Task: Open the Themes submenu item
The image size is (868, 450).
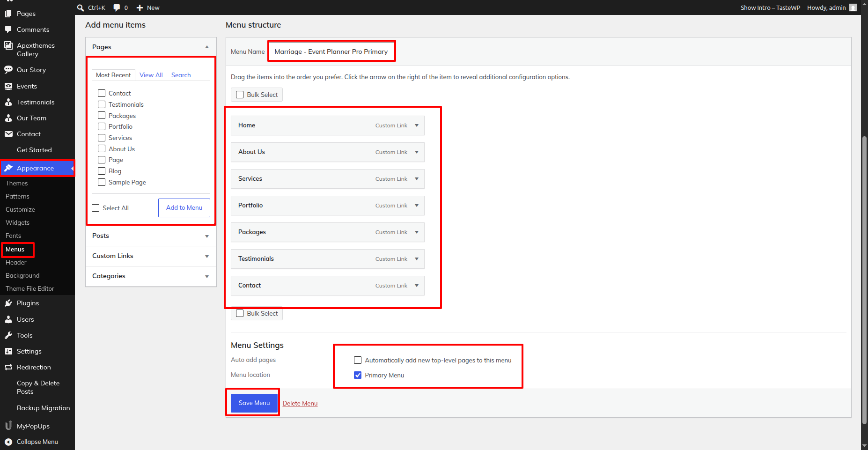Action: tap(17, 183)
